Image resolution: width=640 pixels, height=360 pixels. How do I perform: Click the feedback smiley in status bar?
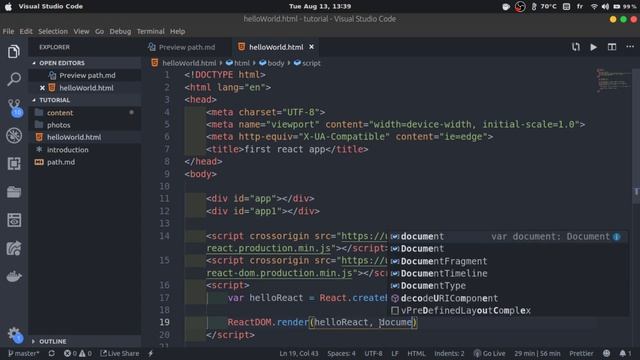click(607, 353)
